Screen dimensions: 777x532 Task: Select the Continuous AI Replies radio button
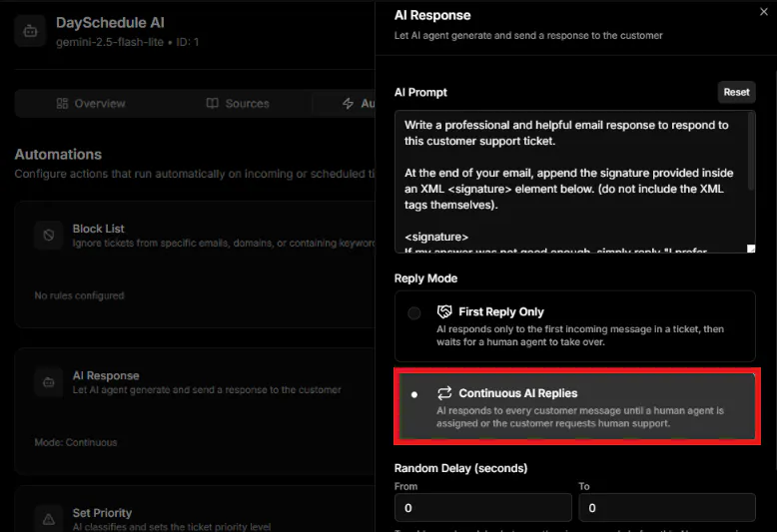pos(414,394)
